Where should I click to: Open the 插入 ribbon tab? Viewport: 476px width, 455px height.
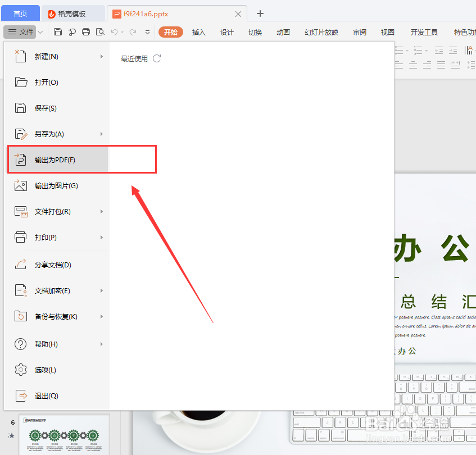198,32
